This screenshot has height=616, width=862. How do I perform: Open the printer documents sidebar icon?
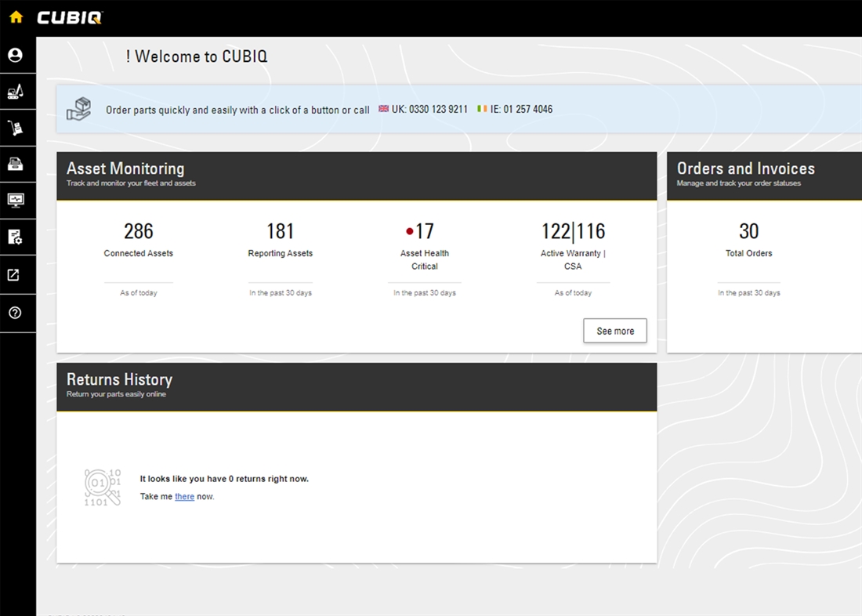16,164
